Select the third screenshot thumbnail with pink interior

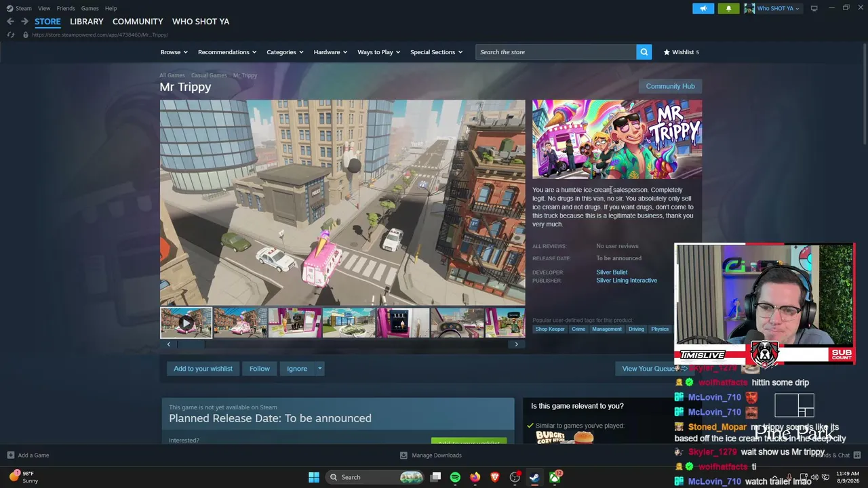[294, 323]
